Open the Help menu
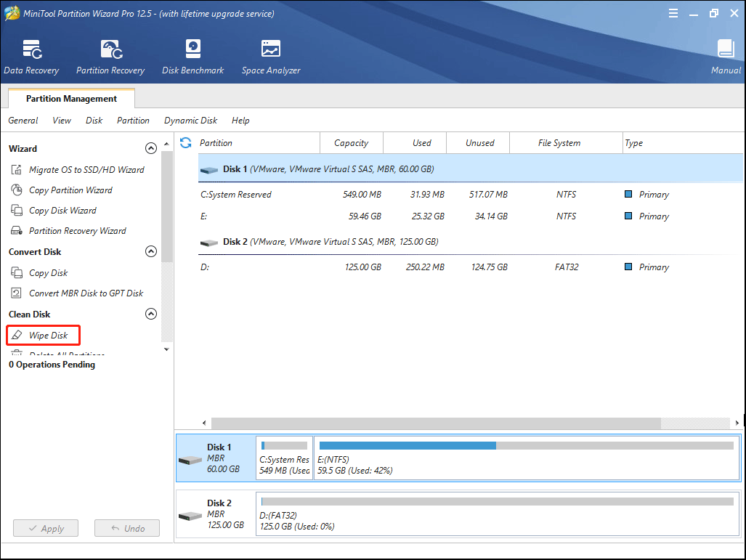 tap(240, 121)
